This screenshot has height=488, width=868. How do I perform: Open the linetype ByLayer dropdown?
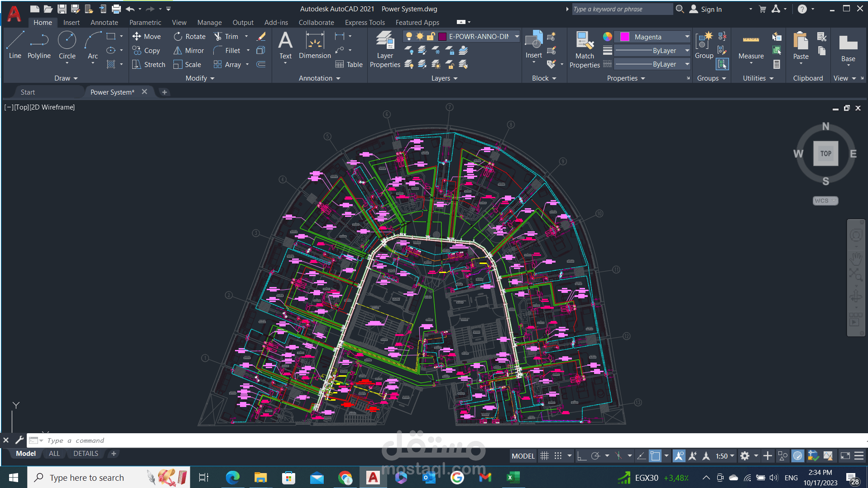click(687, 64)
